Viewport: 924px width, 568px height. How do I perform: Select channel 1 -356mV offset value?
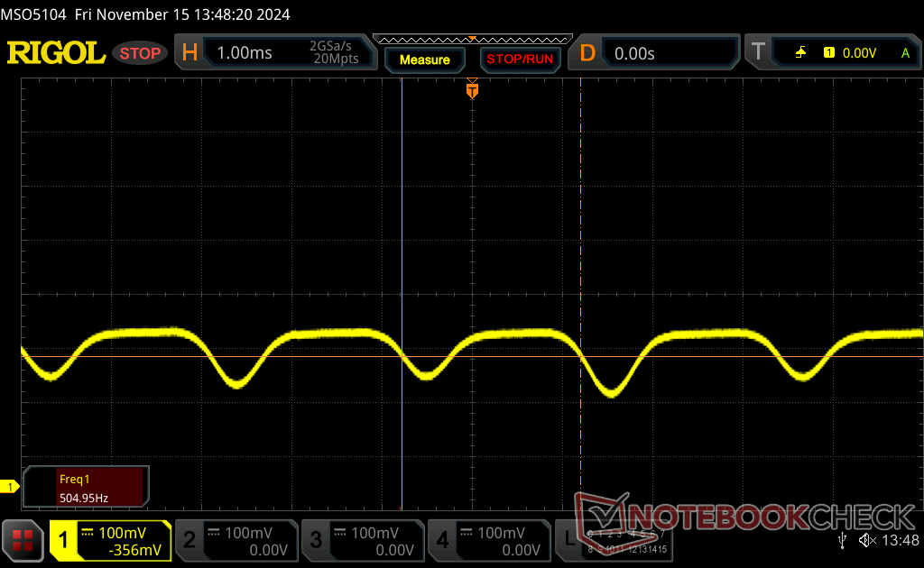pos(135,550)
